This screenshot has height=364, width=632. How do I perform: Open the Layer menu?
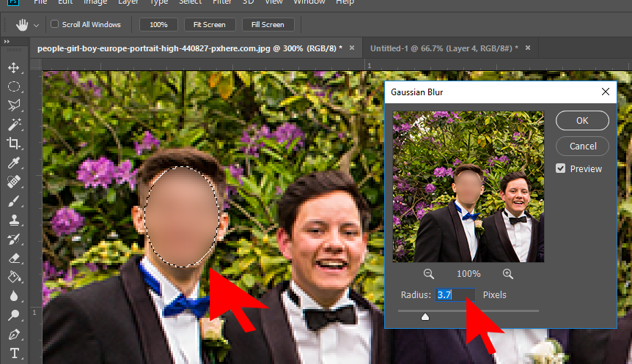click(x=128, y=2)
